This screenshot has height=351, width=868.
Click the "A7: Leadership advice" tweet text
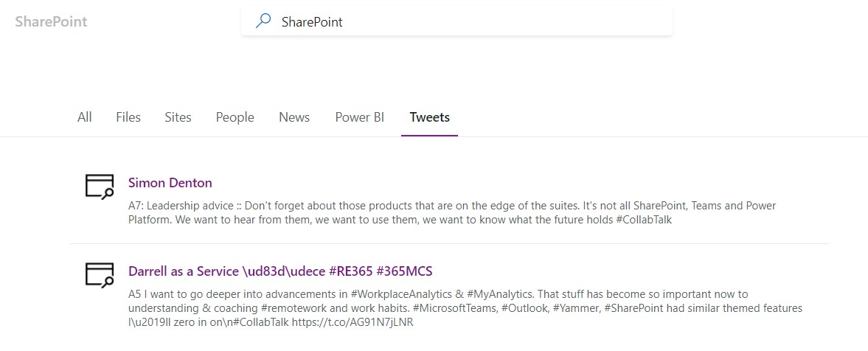pos(184,206)
